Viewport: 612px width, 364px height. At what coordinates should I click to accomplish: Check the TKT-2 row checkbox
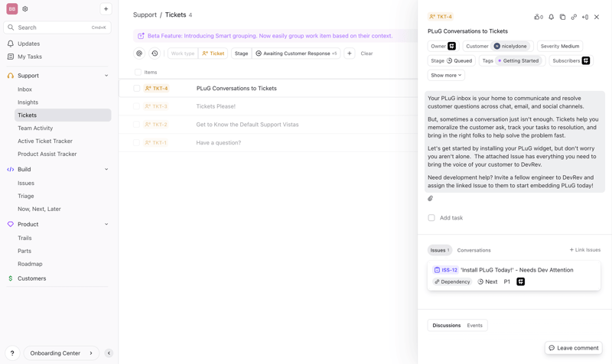pos(137,125)
